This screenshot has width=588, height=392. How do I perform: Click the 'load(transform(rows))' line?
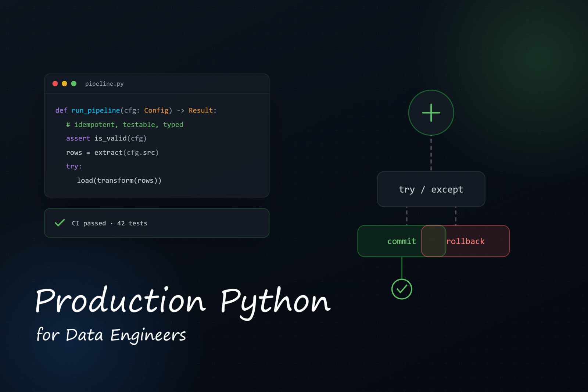119,181
